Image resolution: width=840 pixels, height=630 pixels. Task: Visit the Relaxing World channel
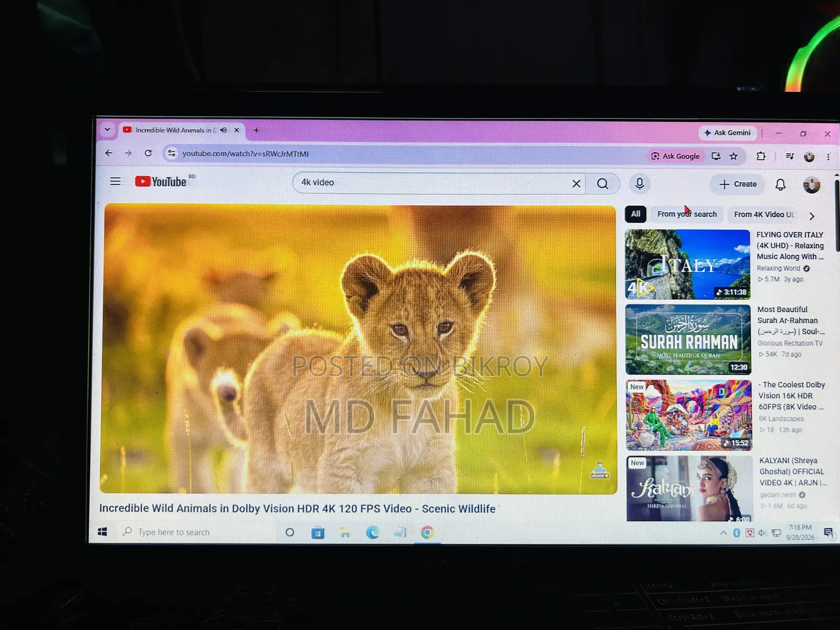point(779,268)
